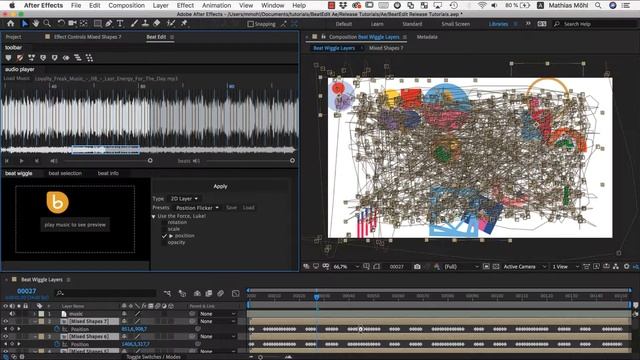The height and width of the screenshot is (360, 640).
Task: Hide the Mixed Shapes 6 layer eye
Action: (x=5, y=336)
